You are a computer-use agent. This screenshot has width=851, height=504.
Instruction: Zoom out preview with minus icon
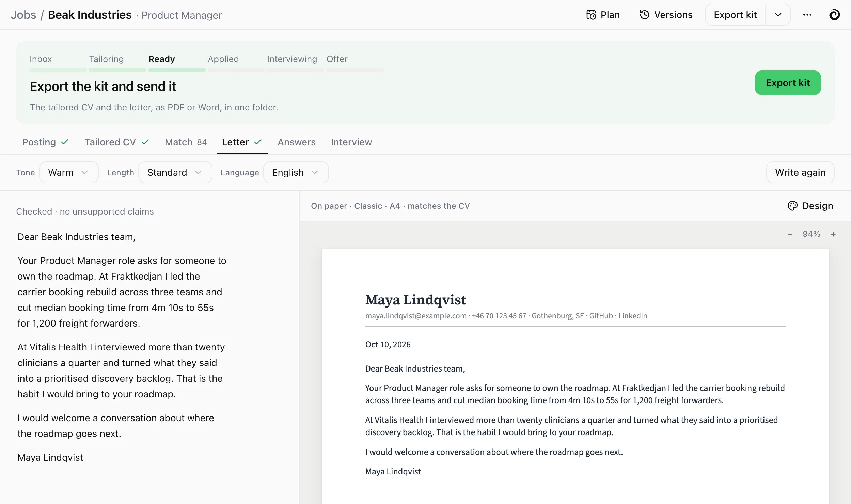coord(790,234)
